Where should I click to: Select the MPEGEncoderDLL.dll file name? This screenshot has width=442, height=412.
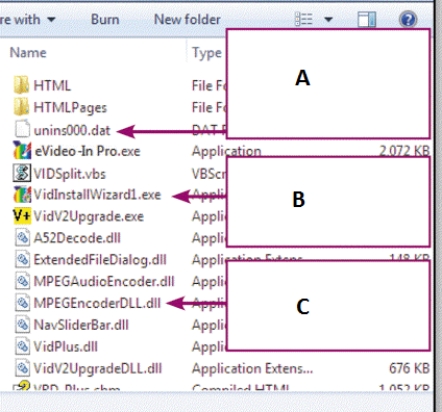point(97,303)
